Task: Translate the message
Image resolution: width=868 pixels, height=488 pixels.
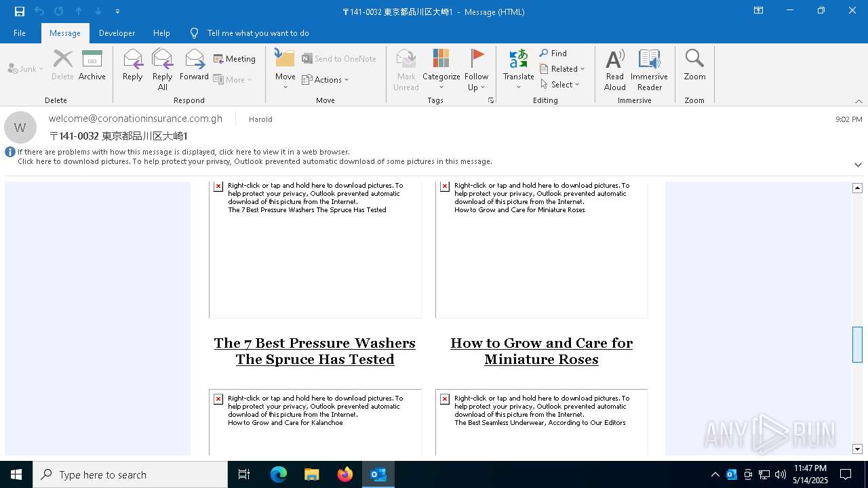Action: coord(519,69)
